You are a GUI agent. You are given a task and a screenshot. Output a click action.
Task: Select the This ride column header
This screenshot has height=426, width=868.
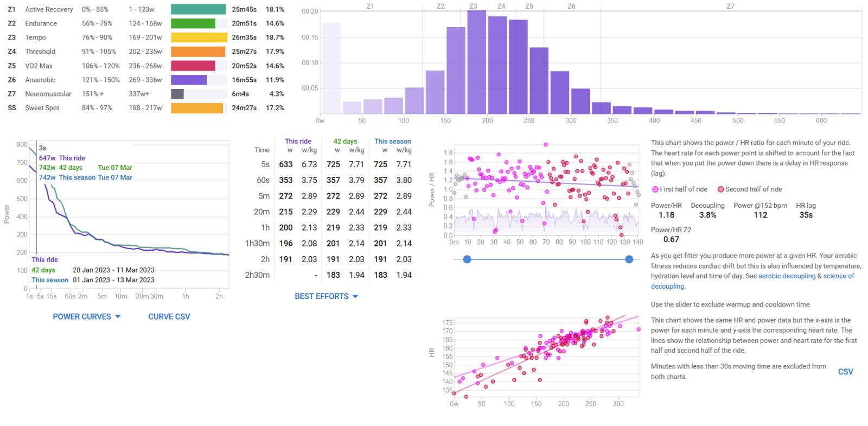point(298,142)
